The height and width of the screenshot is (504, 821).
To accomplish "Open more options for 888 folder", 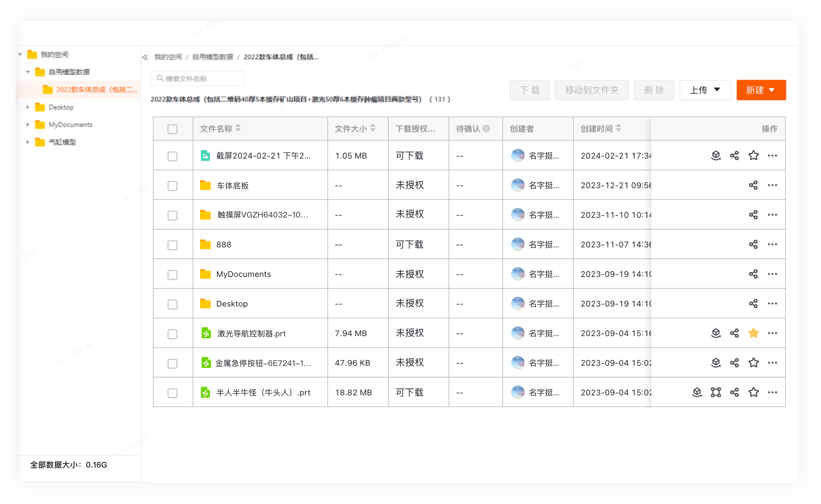I will point(772,244).
